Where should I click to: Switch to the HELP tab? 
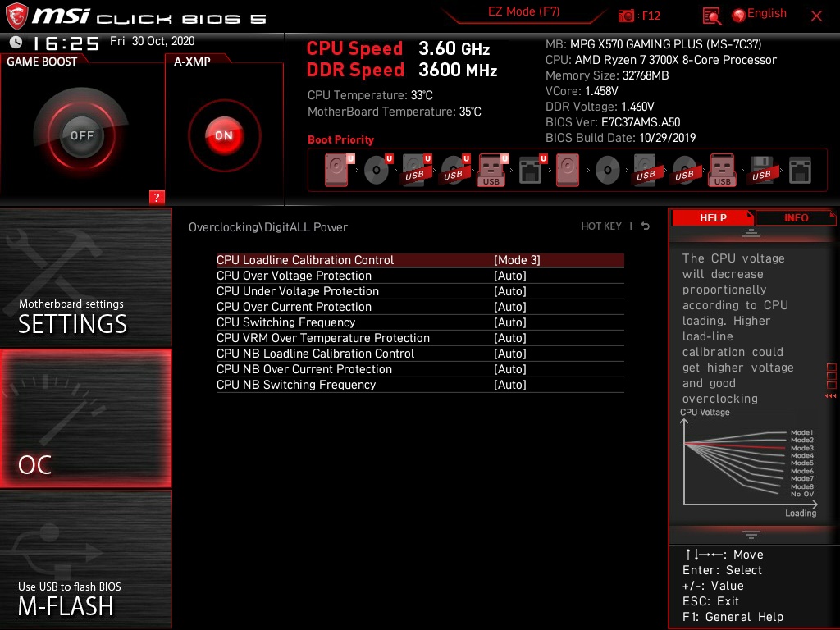pos(713,217)
